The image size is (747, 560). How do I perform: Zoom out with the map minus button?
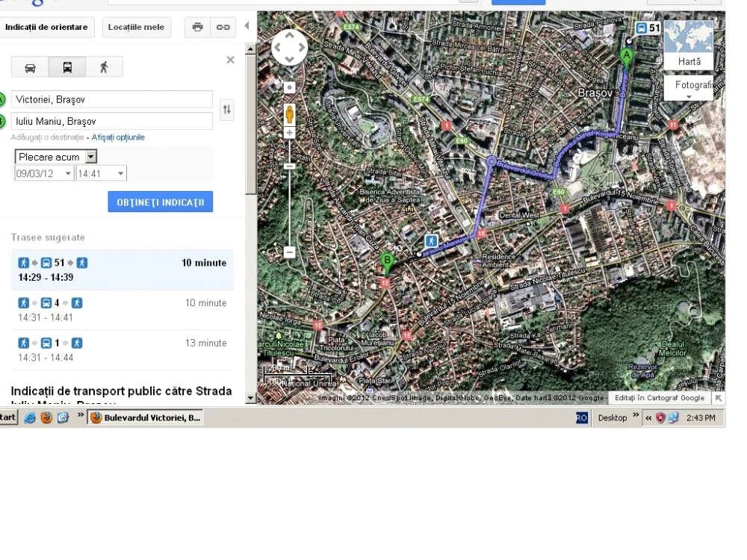pos(289,252)
